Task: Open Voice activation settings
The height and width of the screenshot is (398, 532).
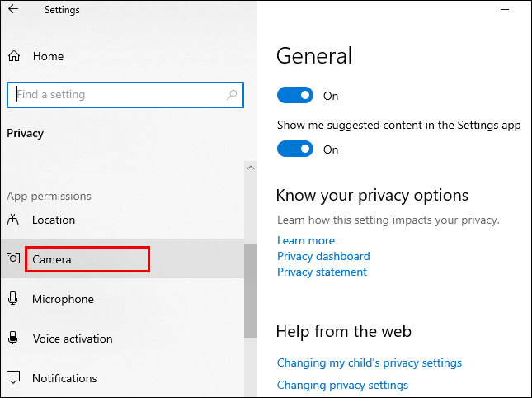Action: [x=73, y=339]
